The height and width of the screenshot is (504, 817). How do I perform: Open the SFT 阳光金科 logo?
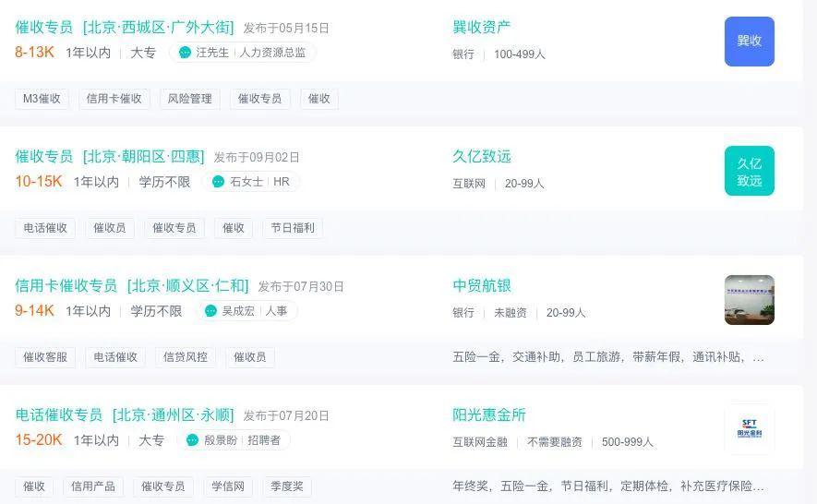750,429
